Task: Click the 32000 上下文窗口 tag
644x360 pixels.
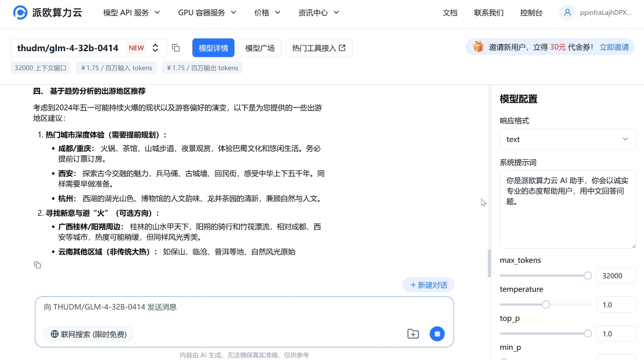Action: [41, 67]
